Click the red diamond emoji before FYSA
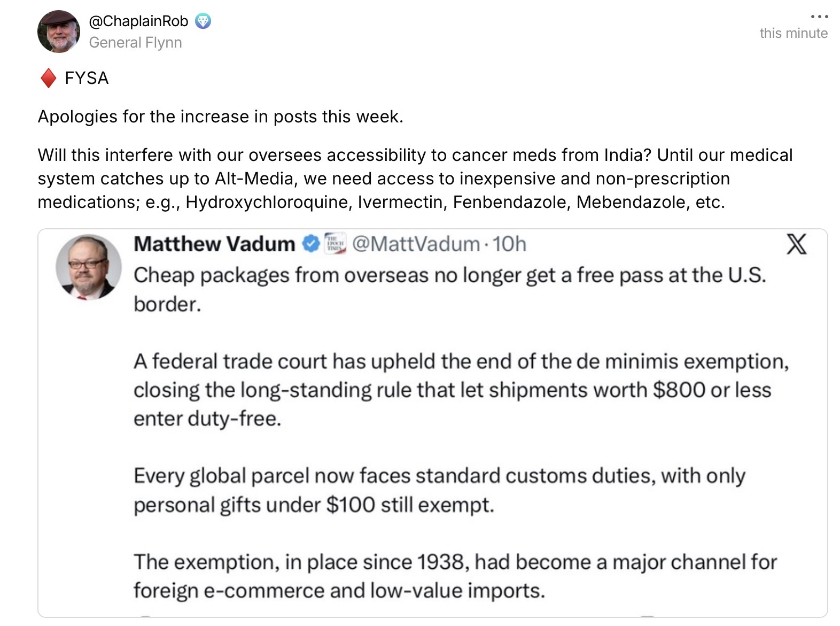Viewport: 840px width, 626px height. (49, 78)
